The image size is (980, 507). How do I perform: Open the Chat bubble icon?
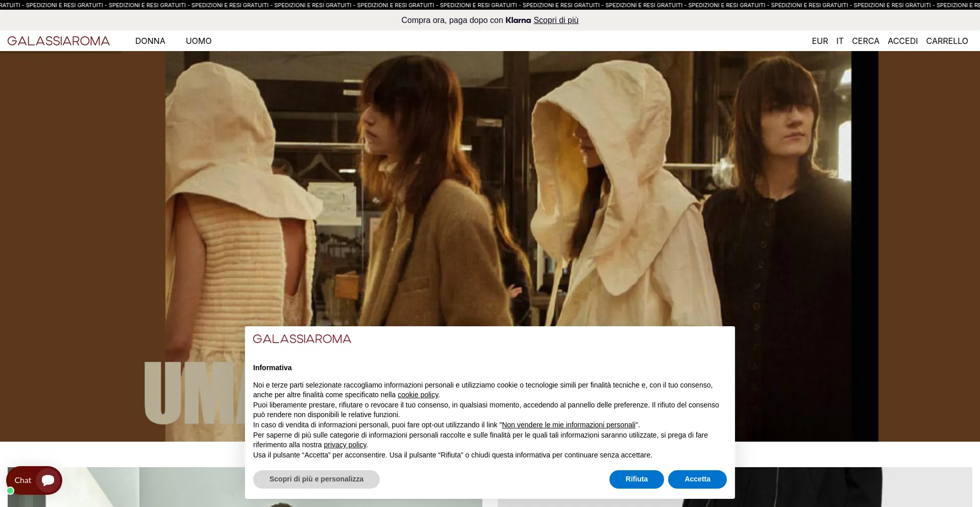tap(48, 480)
